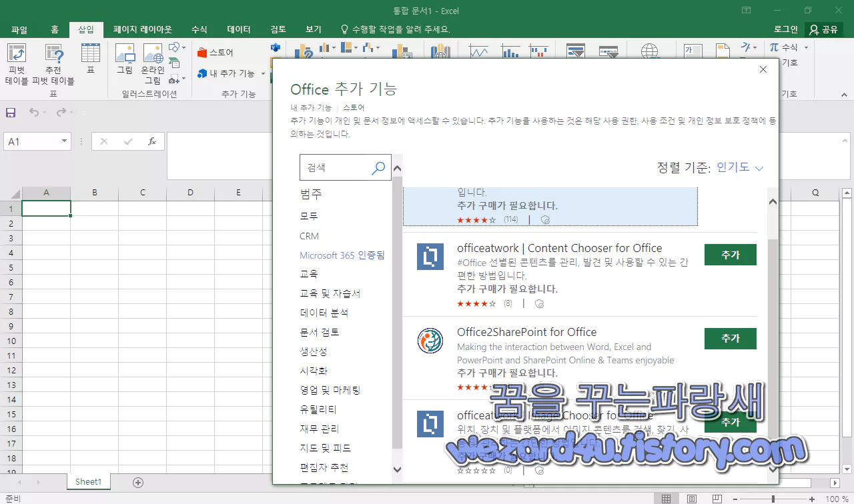
Task: Insert a hyperlink
Action: tap(649, 51)
